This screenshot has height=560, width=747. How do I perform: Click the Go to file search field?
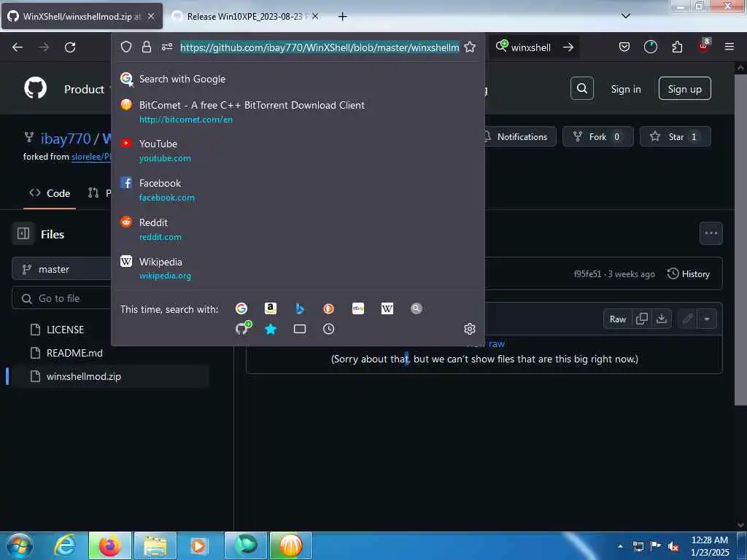62,298
